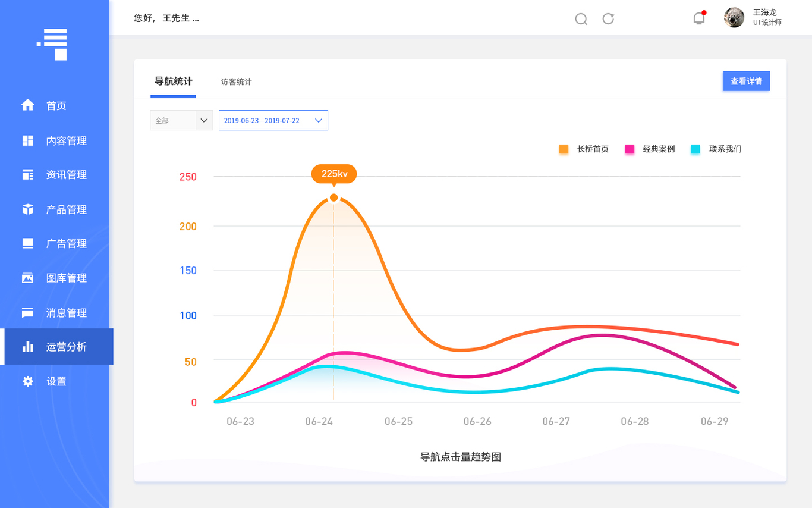
Task: Open search with magnifier icon
Action: click(x=581, y=19)
